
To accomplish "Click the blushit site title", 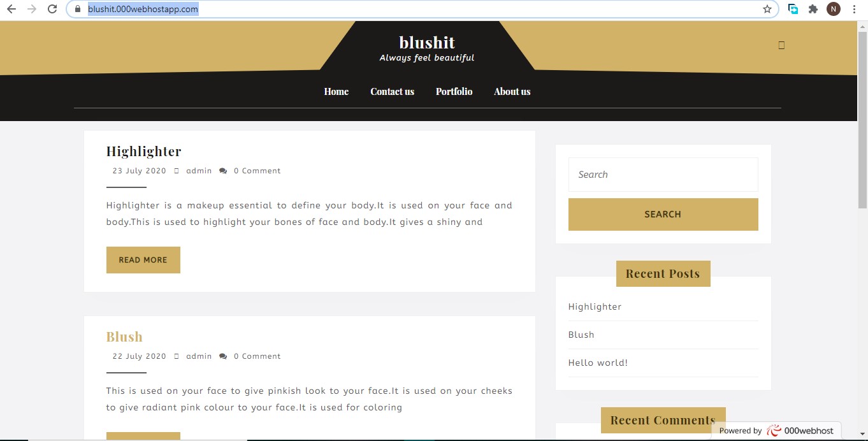I will pyautogui.click(x=427, y=42).
